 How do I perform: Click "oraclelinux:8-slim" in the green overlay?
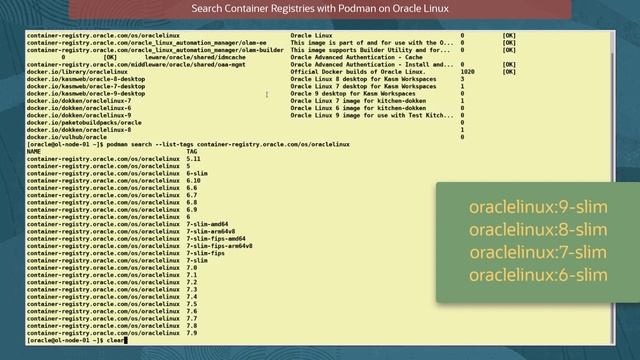coord(538,230)
